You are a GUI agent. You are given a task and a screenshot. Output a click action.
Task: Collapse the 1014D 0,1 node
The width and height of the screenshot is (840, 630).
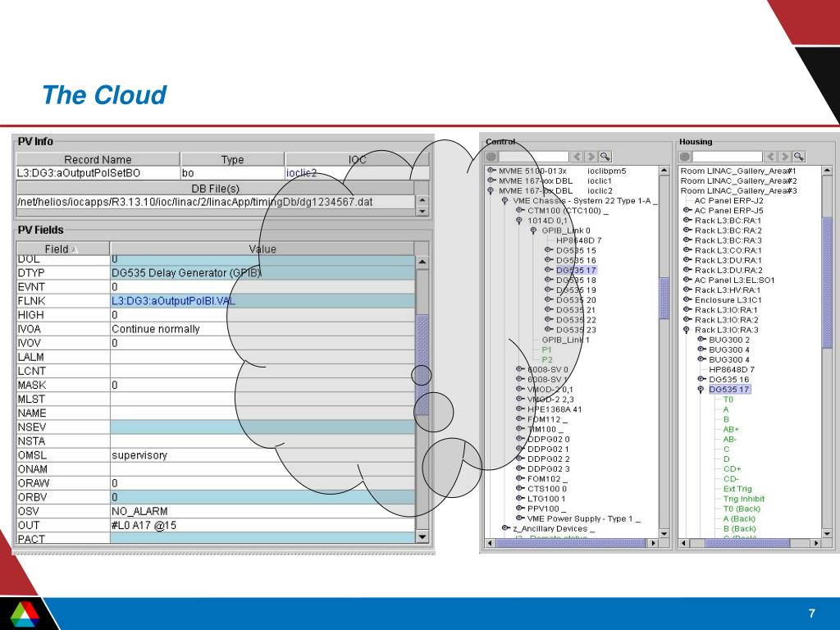tap(519, 221)
